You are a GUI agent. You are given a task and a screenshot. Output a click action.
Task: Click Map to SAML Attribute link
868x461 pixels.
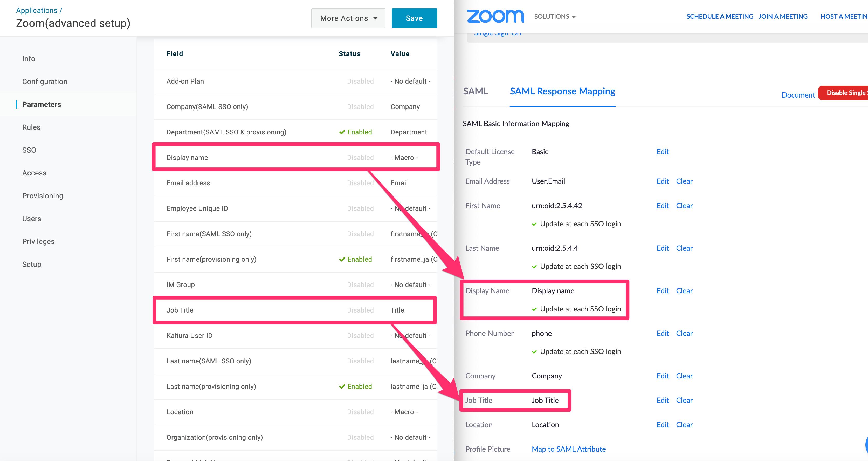tap(568, 449)
